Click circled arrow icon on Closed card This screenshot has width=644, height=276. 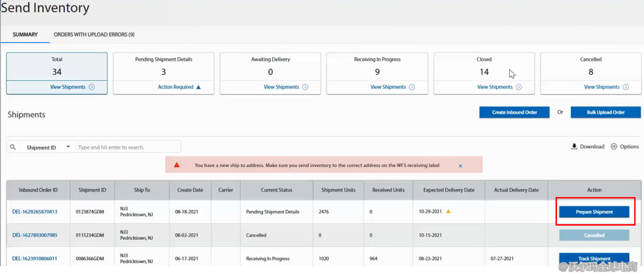coord(518,87)
